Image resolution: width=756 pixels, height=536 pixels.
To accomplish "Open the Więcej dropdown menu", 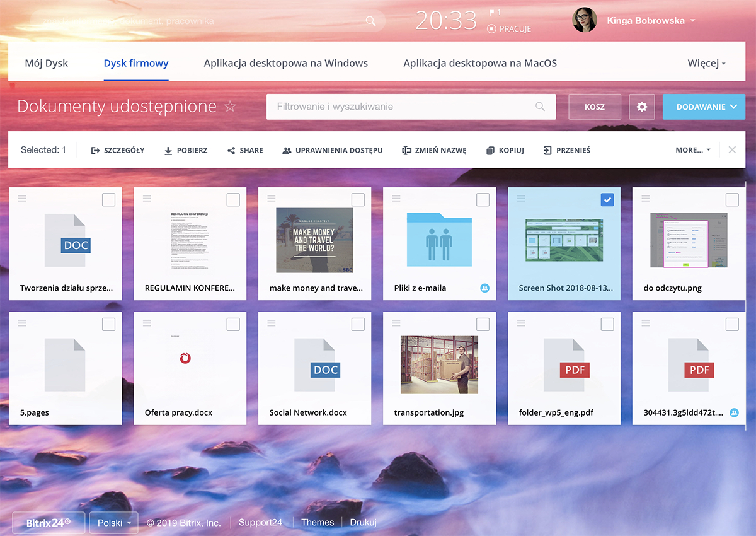I will pos(706,64).
